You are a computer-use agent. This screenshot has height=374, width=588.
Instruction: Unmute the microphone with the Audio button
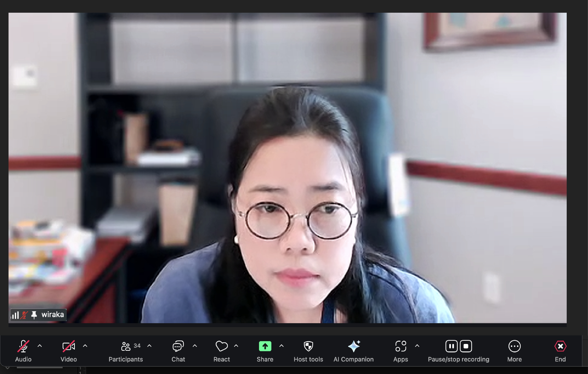[23, 351]
